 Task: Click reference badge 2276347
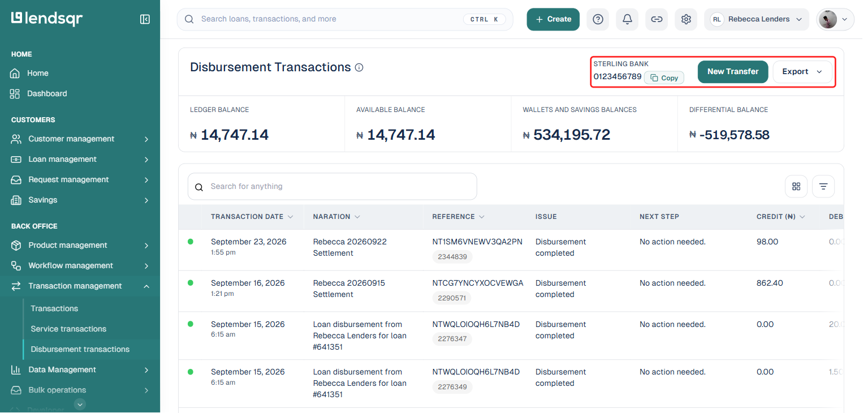[452, 339]
